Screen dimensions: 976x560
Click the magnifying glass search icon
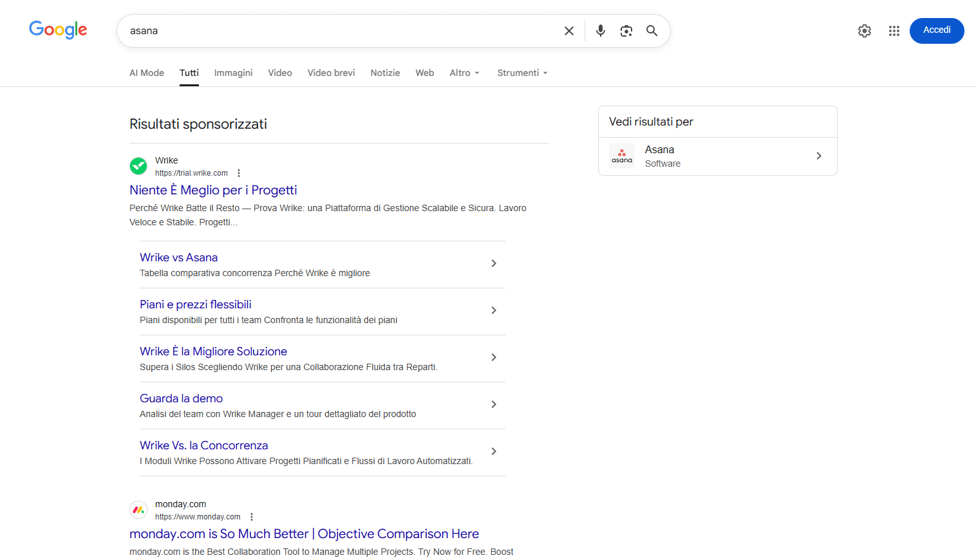tap(652, 31)
